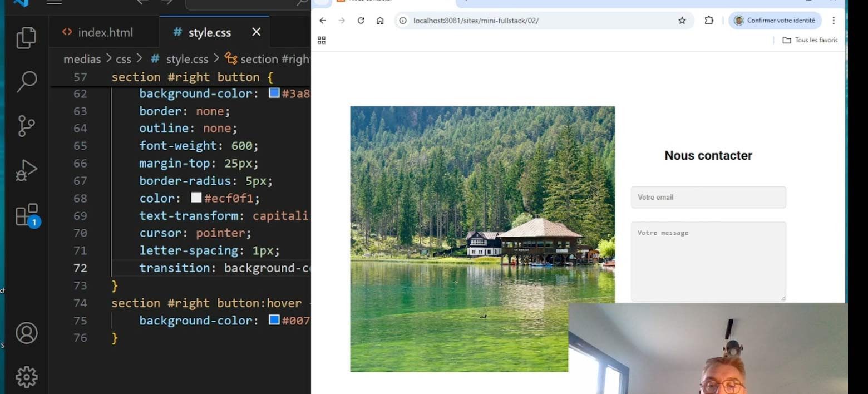Bookmark this page with the star
Image resolution: width=868 pixels, height=394 pixels.
pyautogui.click(x=682, y=21)
